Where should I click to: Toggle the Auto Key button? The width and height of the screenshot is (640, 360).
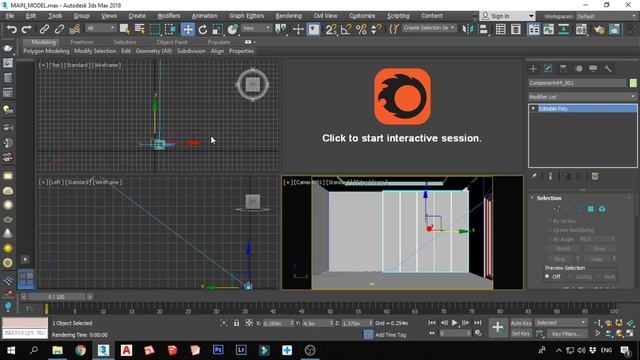coord(521,323)
